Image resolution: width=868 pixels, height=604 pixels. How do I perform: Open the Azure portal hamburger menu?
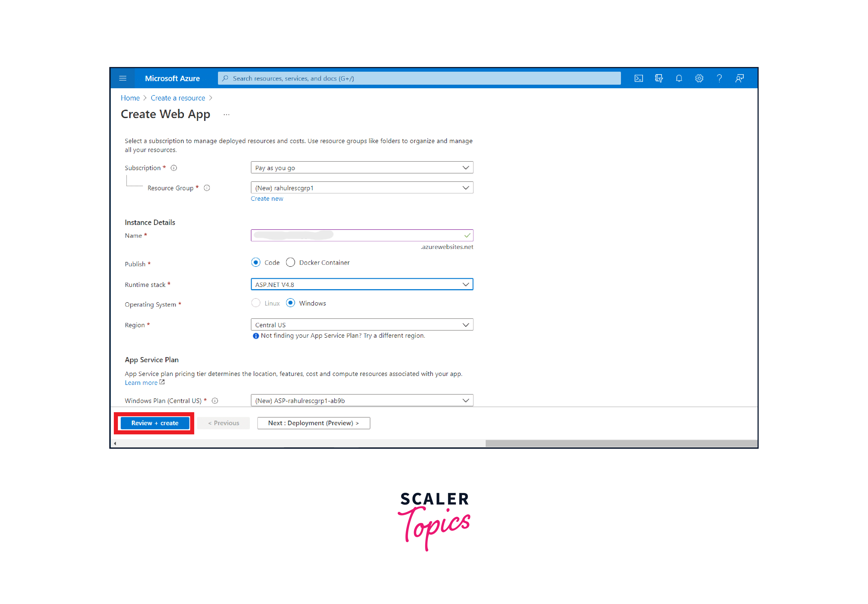tap(123, 78)
